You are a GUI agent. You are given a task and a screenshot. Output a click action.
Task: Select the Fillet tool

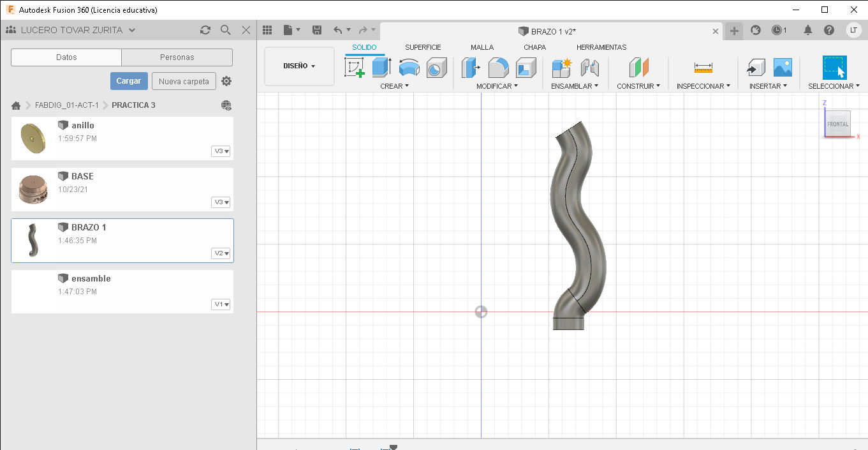click(x=498, y=68)
